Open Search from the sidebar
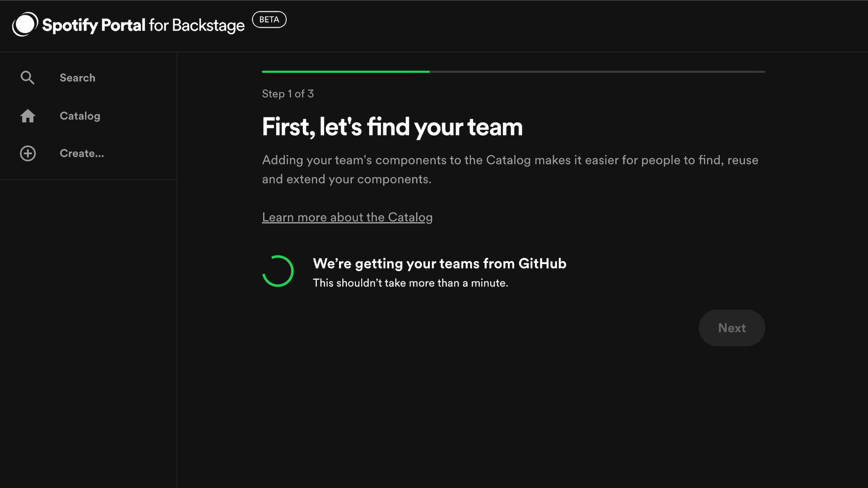The image size is (868, 488). click(x=77, y=77)
